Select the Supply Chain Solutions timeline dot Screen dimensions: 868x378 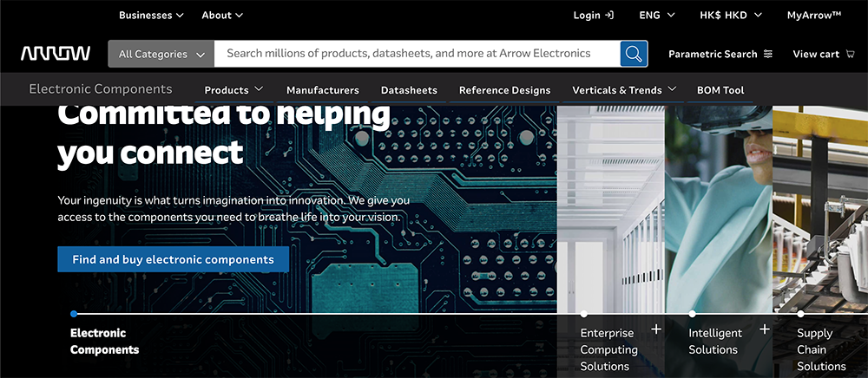click(800, 313)
